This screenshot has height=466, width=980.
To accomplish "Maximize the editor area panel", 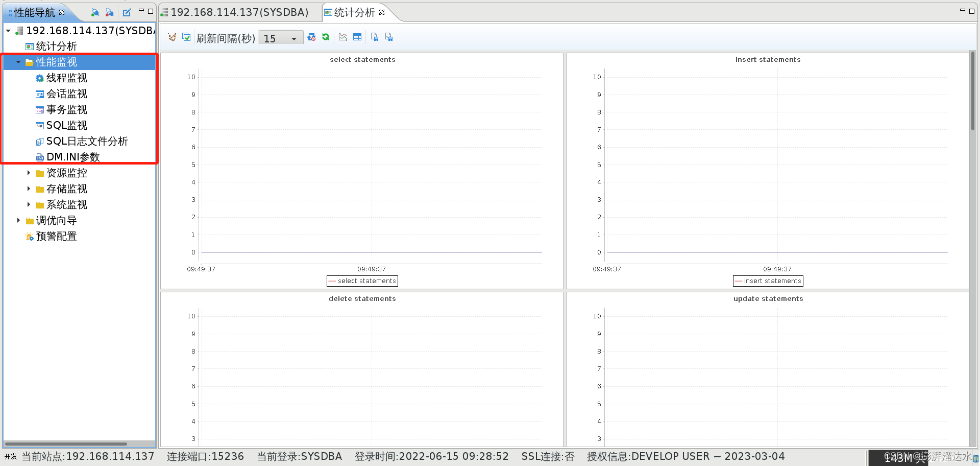I will pyautogui.click(x=972, y=11).
